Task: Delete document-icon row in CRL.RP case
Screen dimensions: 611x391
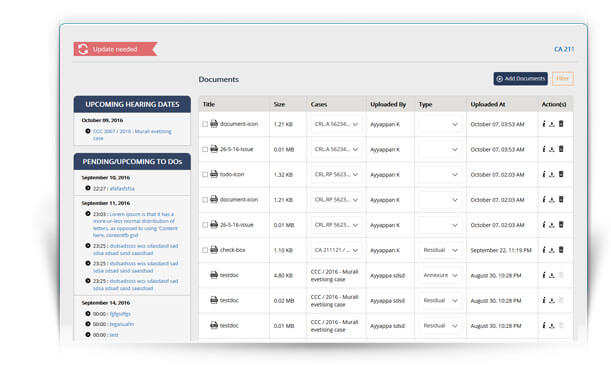Action: [x=561, y=200]
